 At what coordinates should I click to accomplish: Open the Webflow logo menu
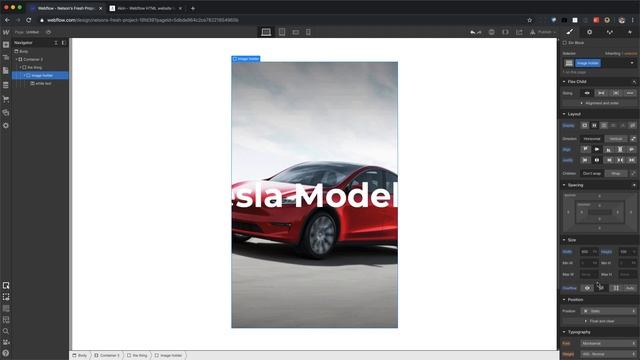pos(6,32)
